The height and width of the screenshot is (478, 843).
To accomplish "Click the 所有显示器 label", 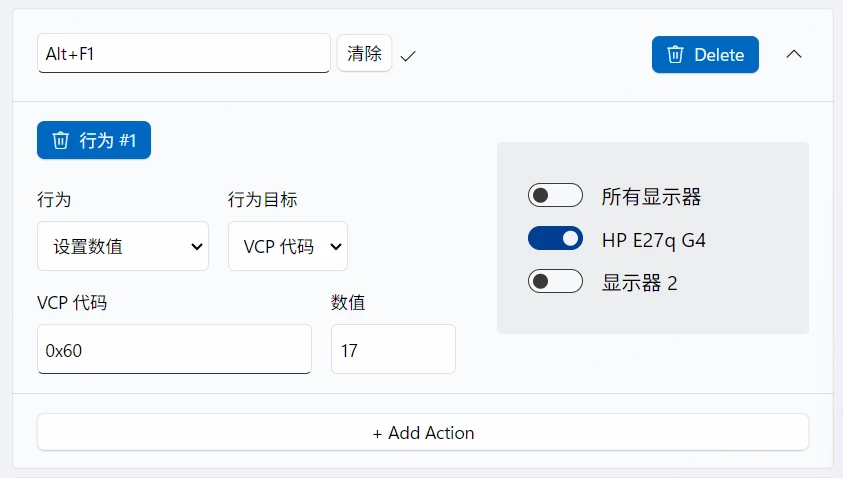I will [651, 197].
